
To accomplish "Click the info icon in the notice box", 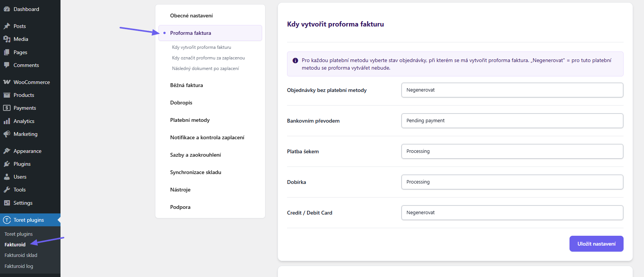I will point(295,61).
